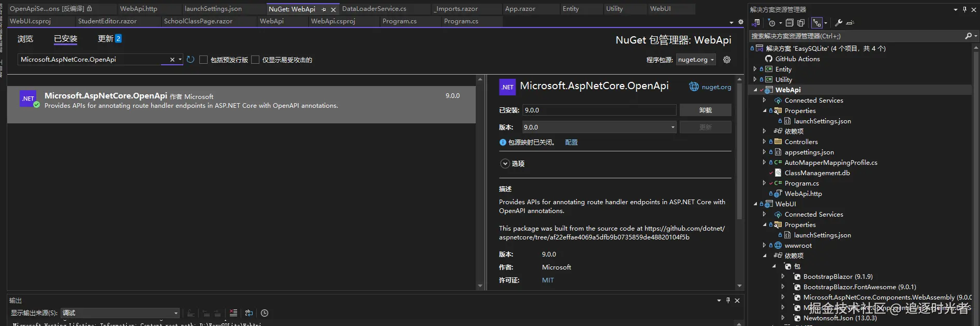Close the Output panel
Screen dimensions: 980x326
coord(737,300)
